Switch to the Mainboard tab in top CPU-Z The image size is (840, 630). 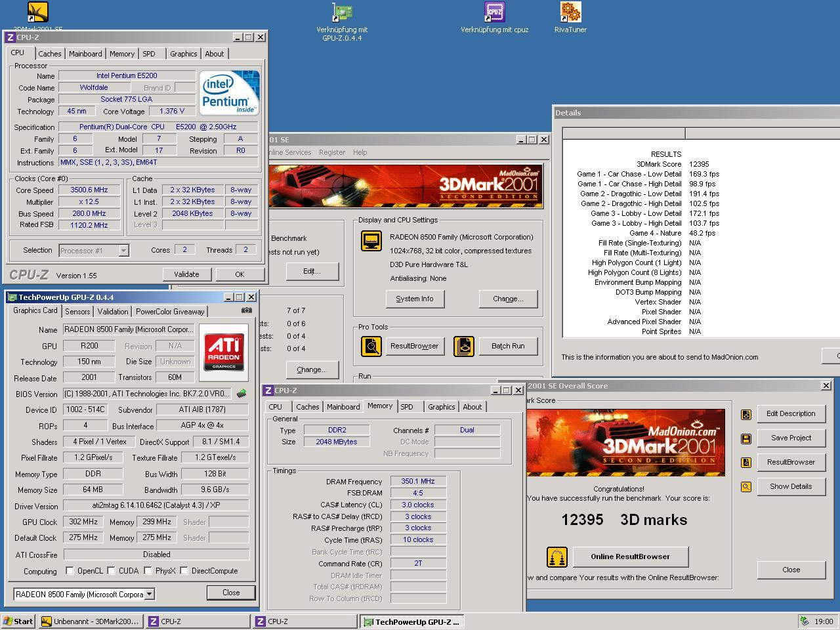coord(85,54)
